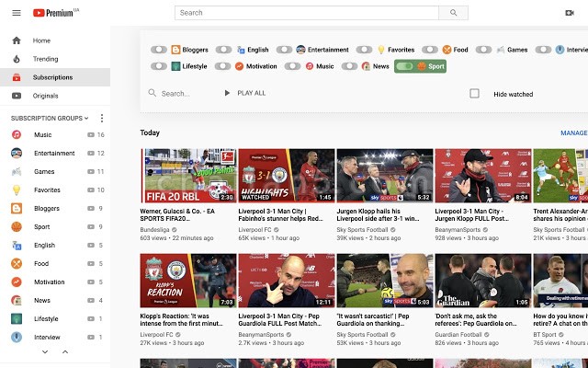Open Home in the sidebar
The image size is (588, 368).
pos(55,40)
